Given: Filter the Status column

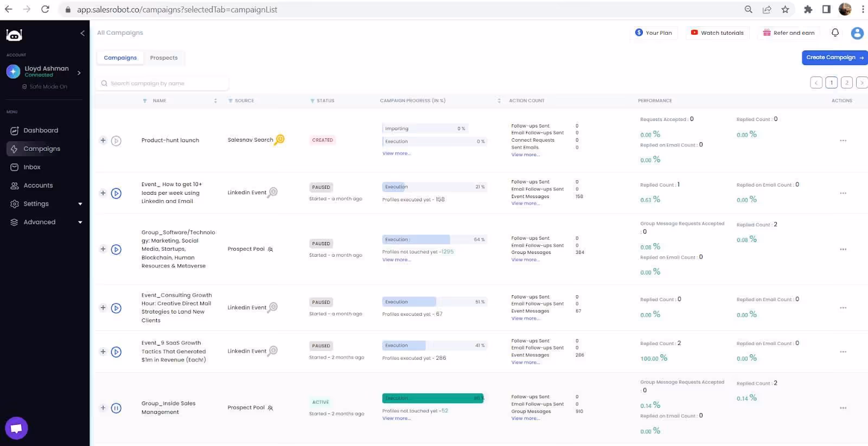Looking at the screenshot, I should point(312,101).
